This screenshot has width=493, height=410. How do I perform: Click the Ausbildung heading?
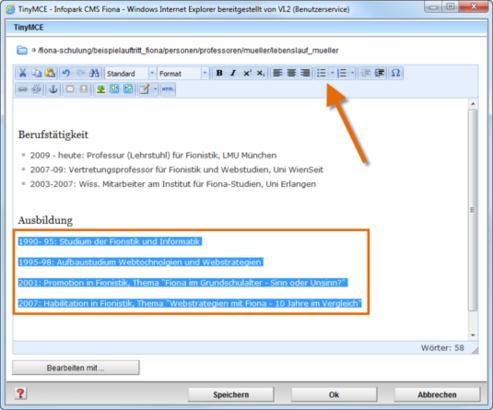pos(45,220)
